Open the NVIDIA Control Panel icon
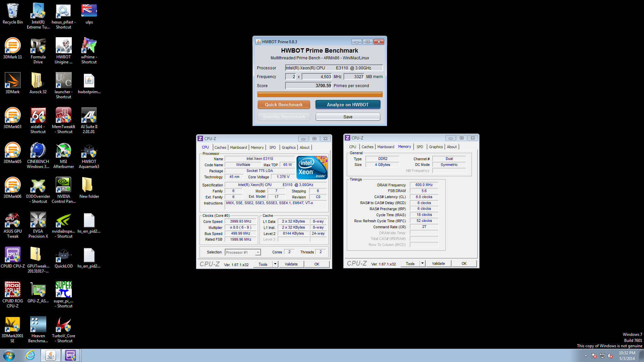The width and height of the screenshot is (644, 362). click(63, 190)
